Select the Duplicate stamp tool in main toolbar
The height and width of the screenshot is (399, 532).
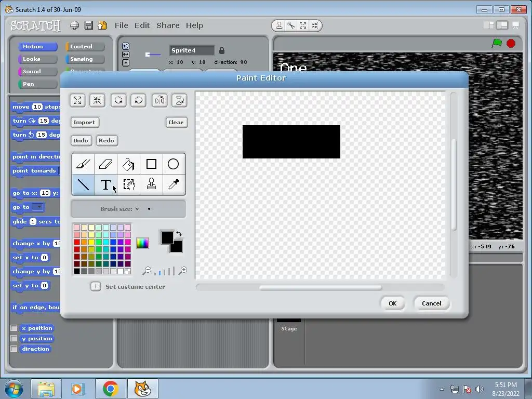click(x=279, y=25)
